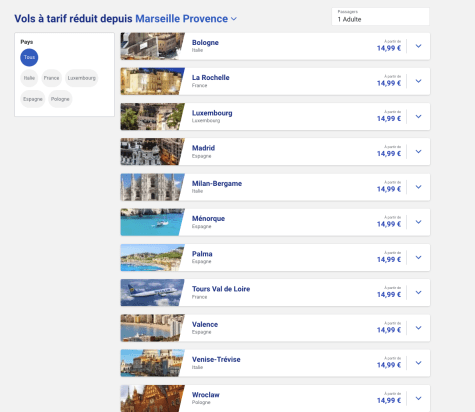The width and height of the screenshot is (475, 412).
Task: Expand the Wroclaw row chevron
Action: click(x=419, y=398)
